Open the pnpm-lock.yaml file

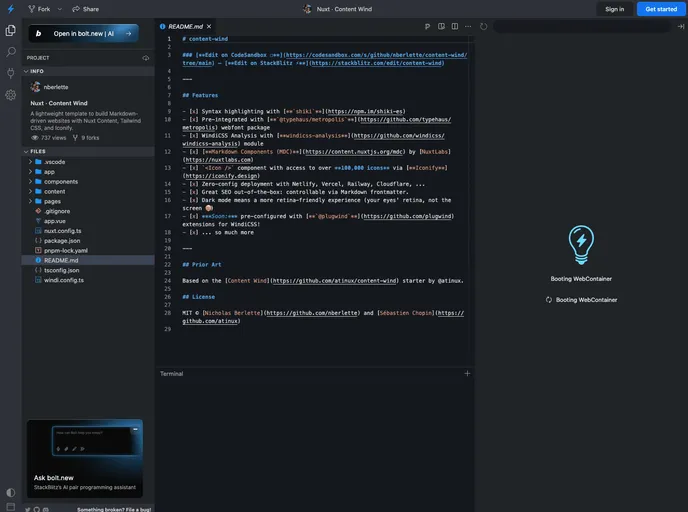(88, 251)
